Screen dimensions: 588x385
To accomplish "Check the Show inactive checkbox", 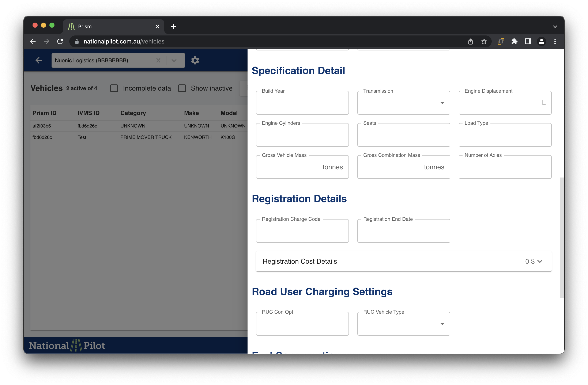I will point(182,88).
